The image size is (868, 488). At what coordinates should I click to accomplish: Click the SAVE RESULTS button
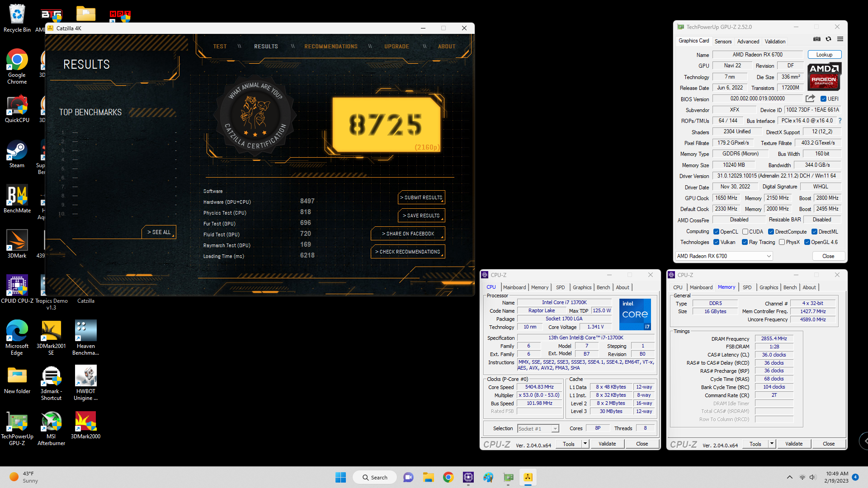[x=421, y=216]
